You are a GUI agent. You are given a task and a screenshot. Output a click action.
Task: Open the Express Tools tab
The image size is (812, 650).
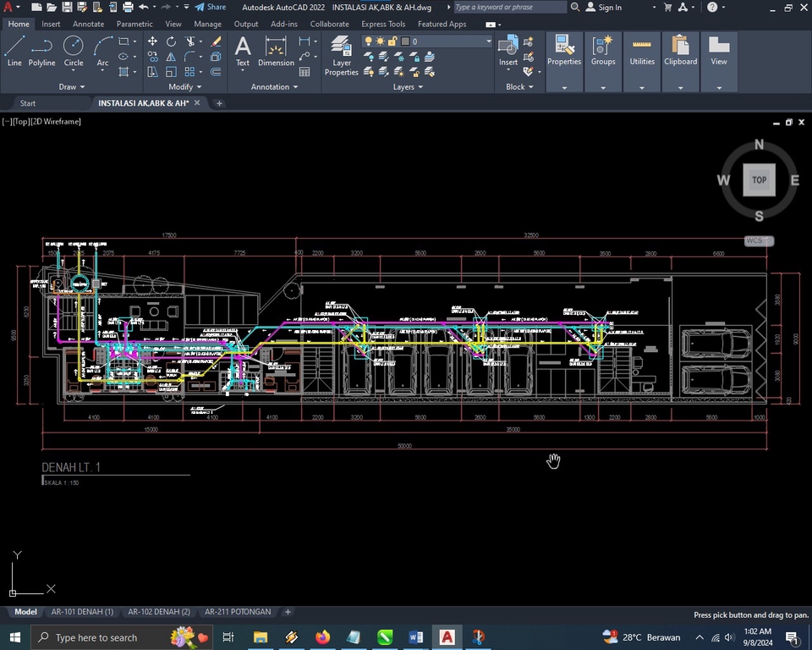click(383, 24)
